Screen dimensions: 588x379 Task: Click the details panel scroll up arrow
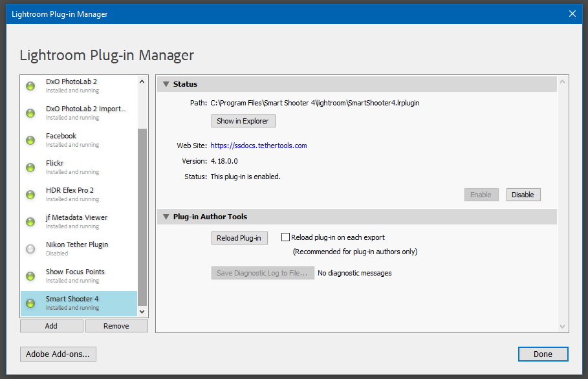pos(563,81)
